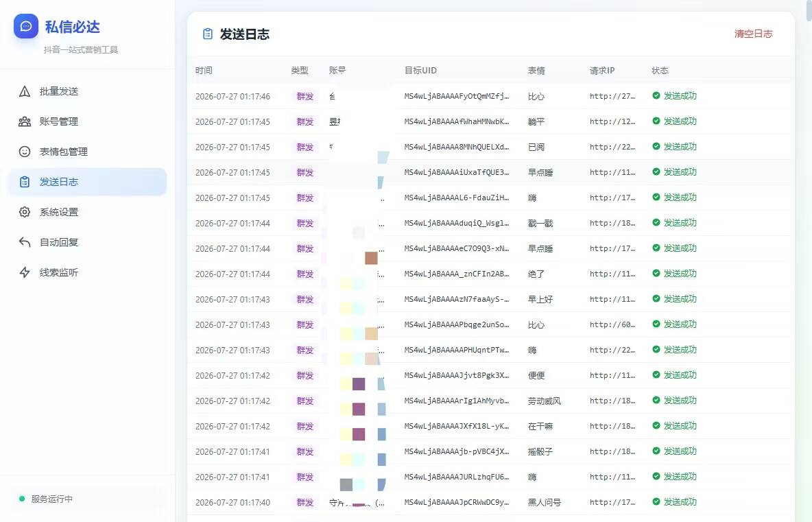812x522 pixels.
Task: Click success check icon in 绝了 row
Action: click(x=656, y=274)
